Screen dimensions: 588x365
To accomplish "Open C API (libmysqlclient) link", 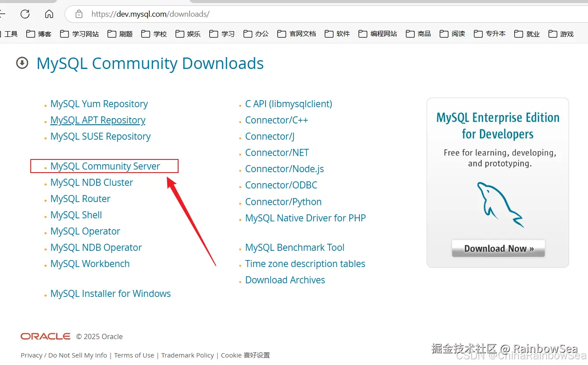I will (x=289, y=104).
